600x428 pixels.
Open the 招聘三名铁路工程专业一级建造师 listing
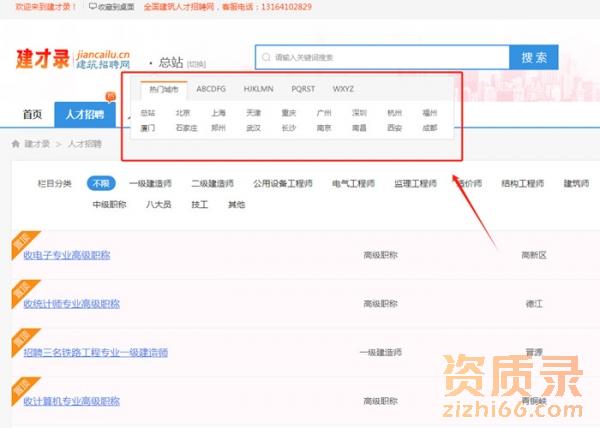click(x=95, y=352)
